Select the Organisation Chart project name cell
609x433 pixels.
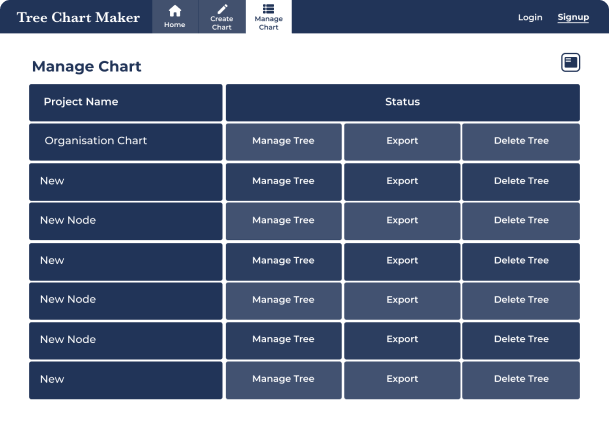click(126, 141)
